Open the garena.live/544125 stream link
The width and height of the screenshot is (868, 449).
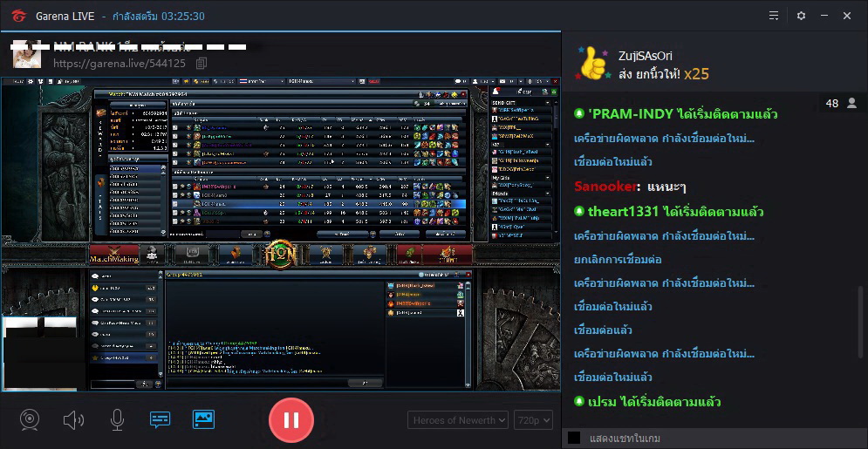(120, 64)
